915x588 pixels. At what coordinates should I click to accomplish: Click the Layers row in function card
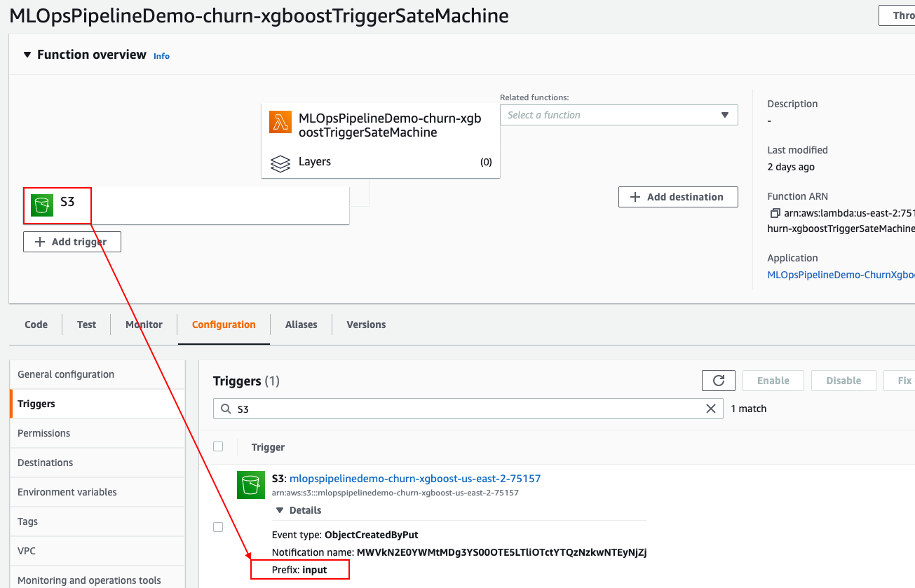coord(381,162)
